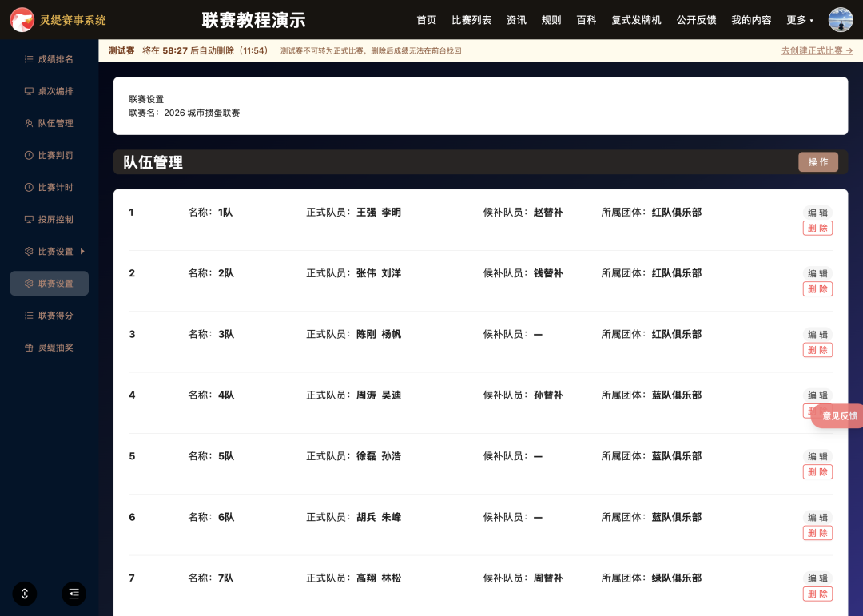This screenshot has width=863, height=616.
Task: Edit team 7队
Action: click(x=818, y=578)
